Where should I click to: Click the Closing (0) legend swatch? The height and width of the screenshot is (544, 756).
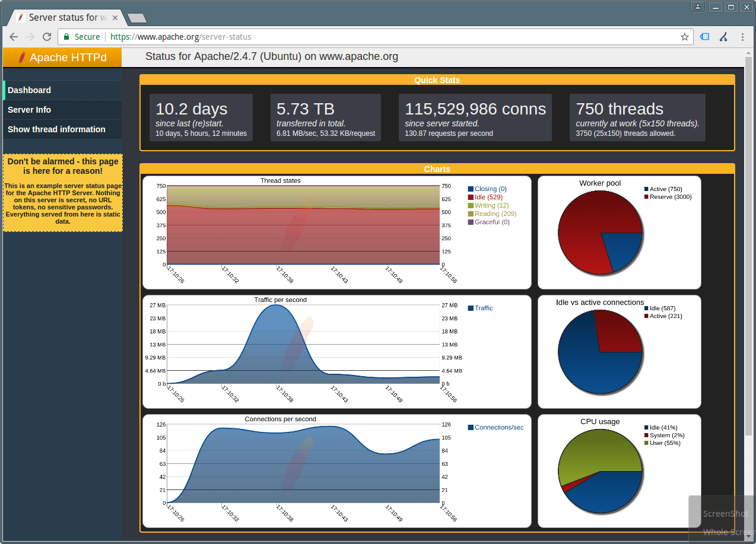coord(471,189)
